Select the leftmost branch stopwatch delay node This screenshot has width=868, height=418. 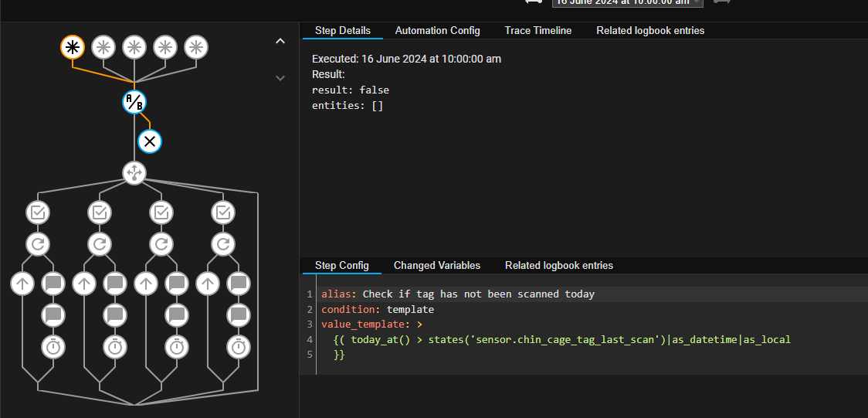[53, 347]
